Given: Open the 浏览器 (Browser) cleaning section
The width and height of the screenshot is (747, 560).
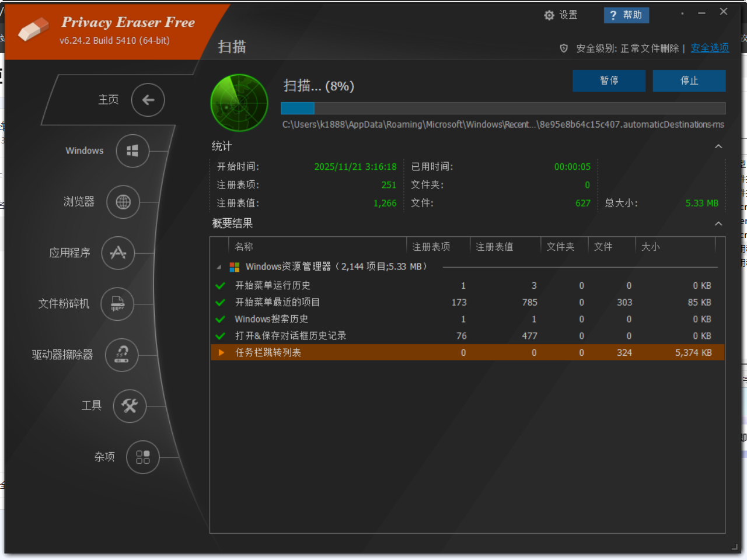Looking at the screenshot, I should [x=123, y=202].
